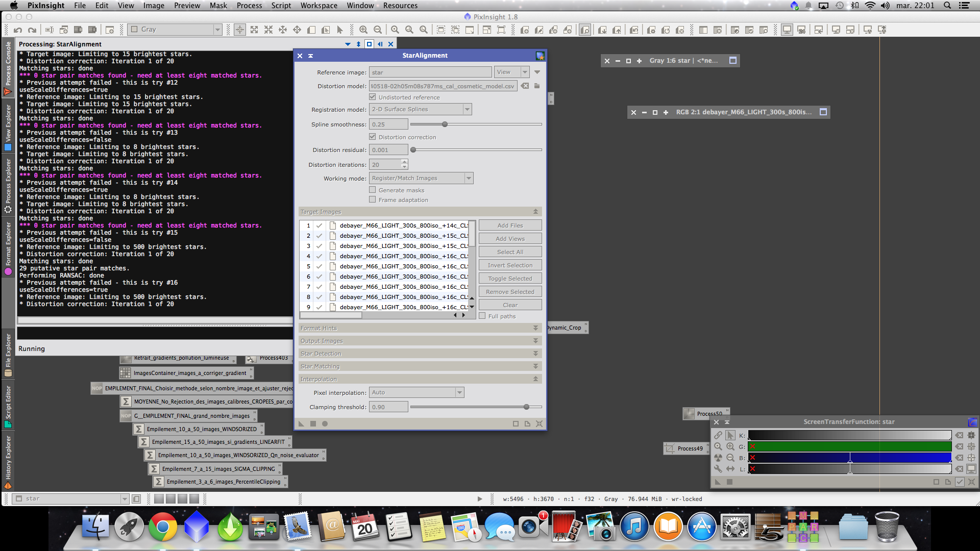Enable the Generate masks checkbox

373,190
